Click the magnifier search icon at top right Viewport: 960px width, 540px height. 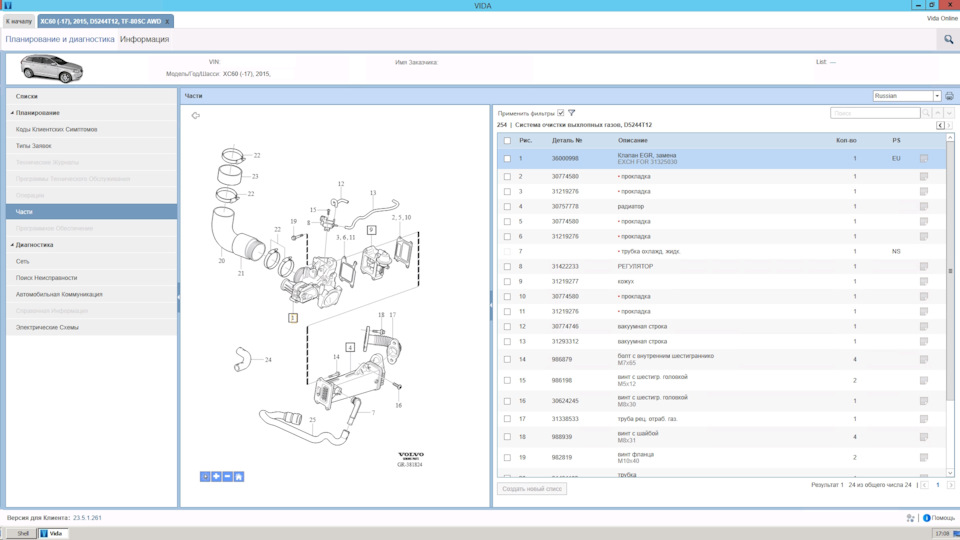pos(948,39)
